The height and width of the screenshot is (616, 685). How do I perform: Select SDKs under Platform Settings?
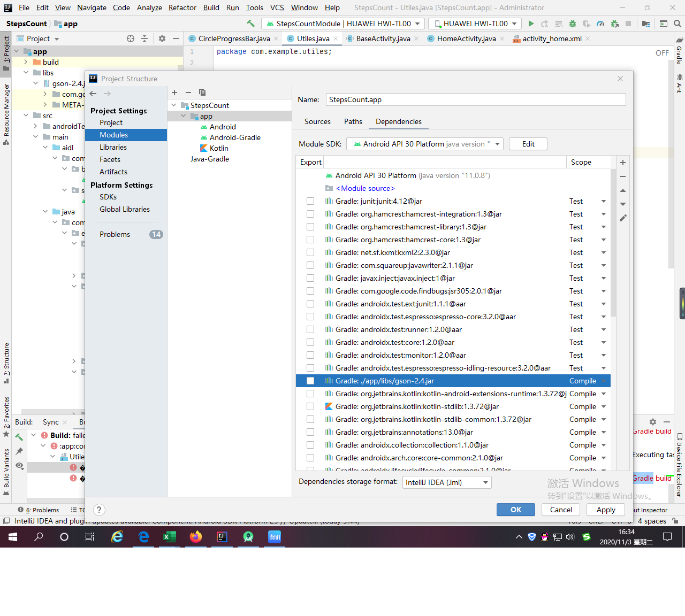click(x=108, y=197)
